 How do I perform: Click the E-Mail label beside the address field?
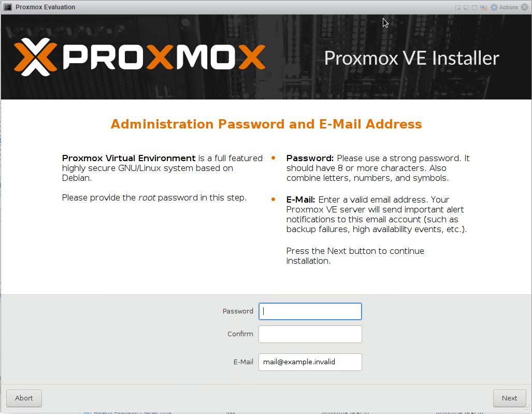tap(243, 362)
